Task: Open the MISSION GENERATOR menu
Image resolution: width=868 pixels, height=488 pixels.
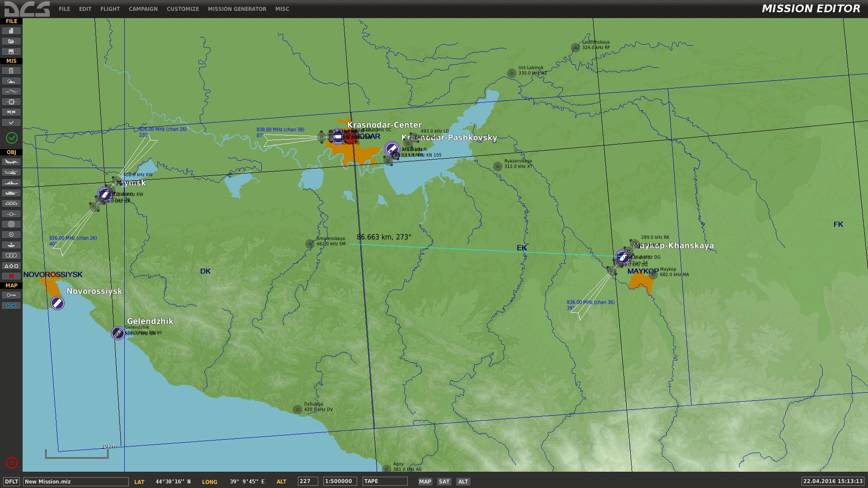Action: 237,9
